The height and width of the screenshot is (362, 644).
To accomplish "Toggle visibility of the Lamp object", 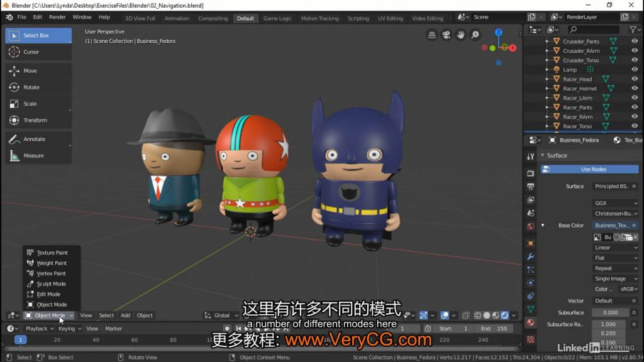I will pyautogui.click(x=635, y=69).
